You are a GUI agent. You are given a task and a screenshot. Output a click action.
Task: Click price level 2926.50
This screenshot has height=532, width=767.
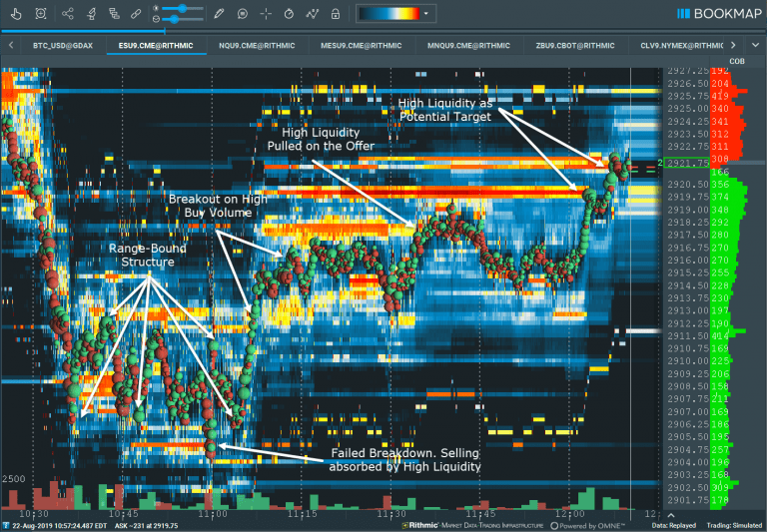688,84
